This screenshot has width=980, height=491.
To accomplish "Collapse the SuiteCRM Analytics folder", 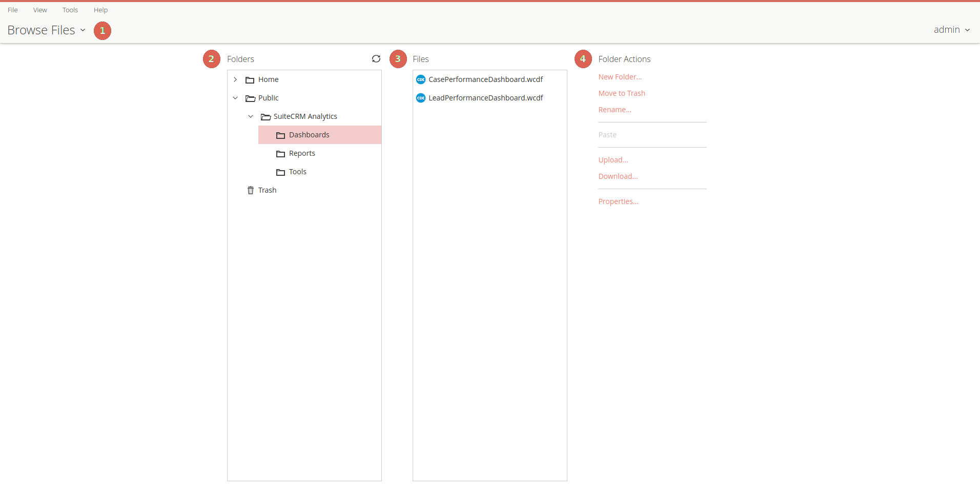I will tap(251, 116).
